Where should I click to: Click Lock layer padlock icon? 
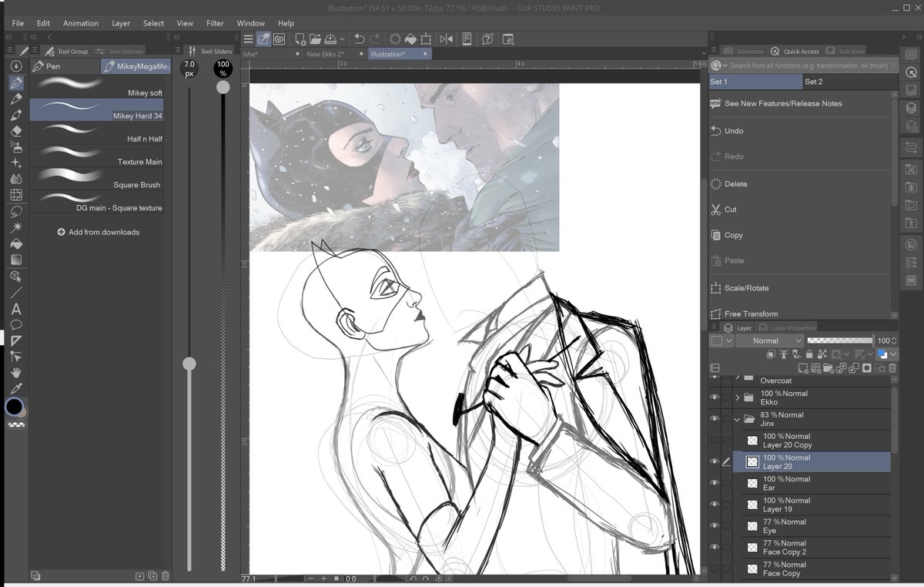(809, 354)
